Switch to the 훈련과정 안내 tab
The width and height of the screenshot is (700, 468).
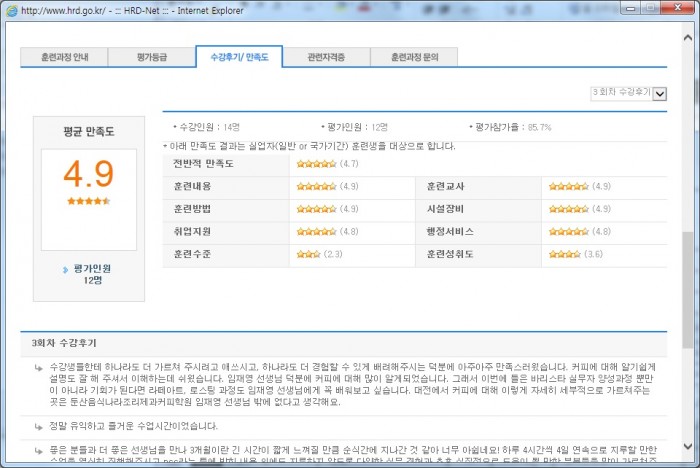pos(64,57)
